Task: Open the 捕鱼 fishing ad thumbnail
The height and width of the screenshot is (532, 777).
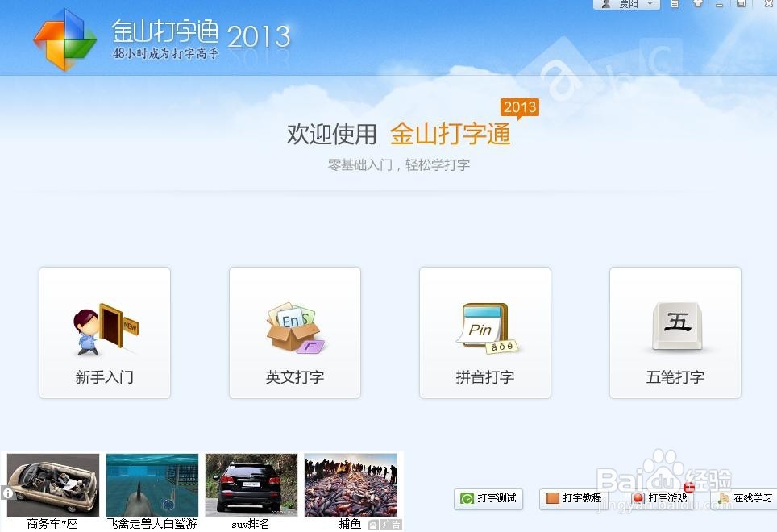Action: click(x=351, y=485)
